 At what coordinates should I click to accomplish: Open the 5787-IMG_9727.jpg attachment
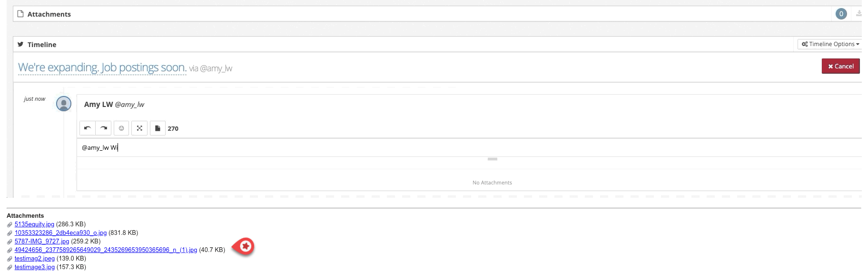(x=42, y=242)
